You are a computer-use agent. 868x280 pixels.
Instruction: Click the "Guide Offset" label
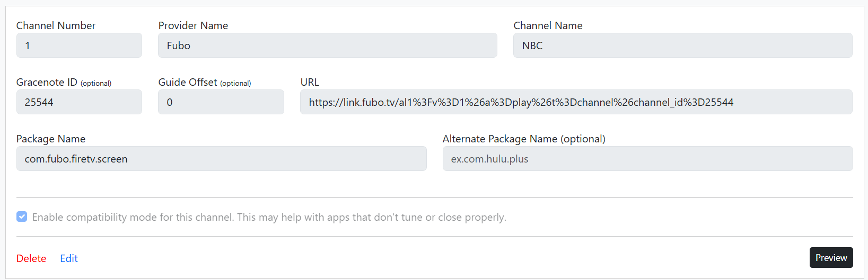188,82
